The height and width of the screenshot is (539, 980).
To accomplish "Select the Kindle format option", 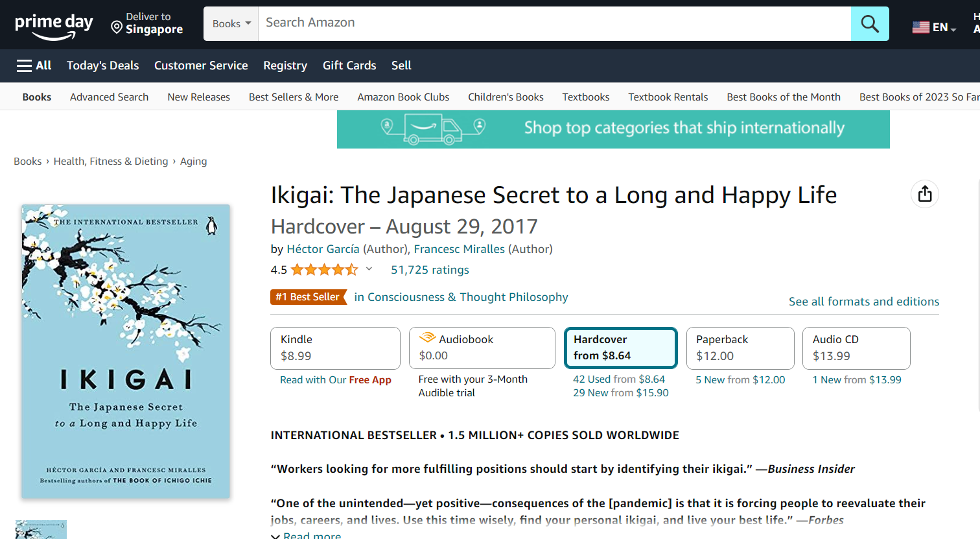I will pyautogui.click(x=335, y=348).
